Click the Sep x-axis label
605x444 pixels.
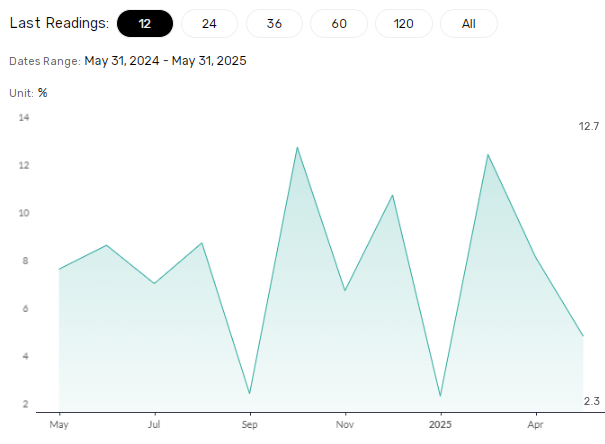pos(250,425)
